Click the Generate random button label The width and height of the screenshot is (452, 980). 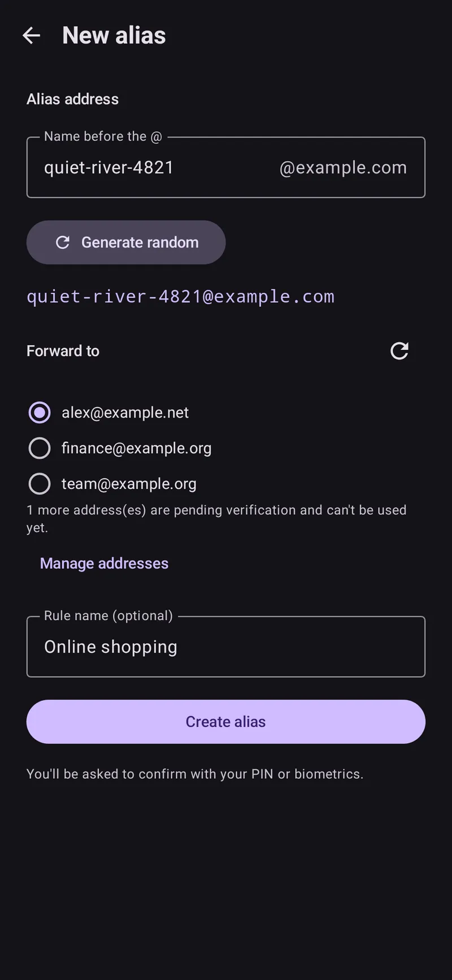pos(140,242)
